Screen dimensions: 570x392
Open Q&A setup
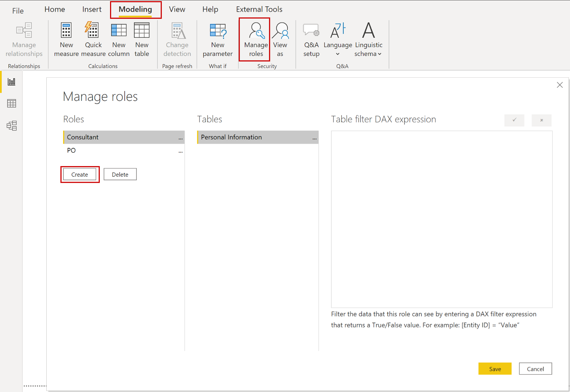point(311,39)
